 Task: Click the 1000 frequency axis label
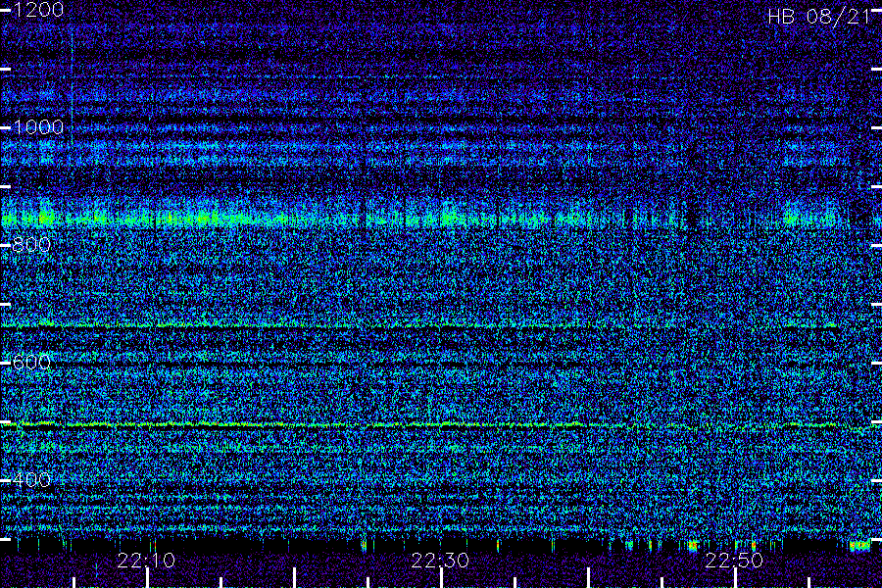point(37,127)
